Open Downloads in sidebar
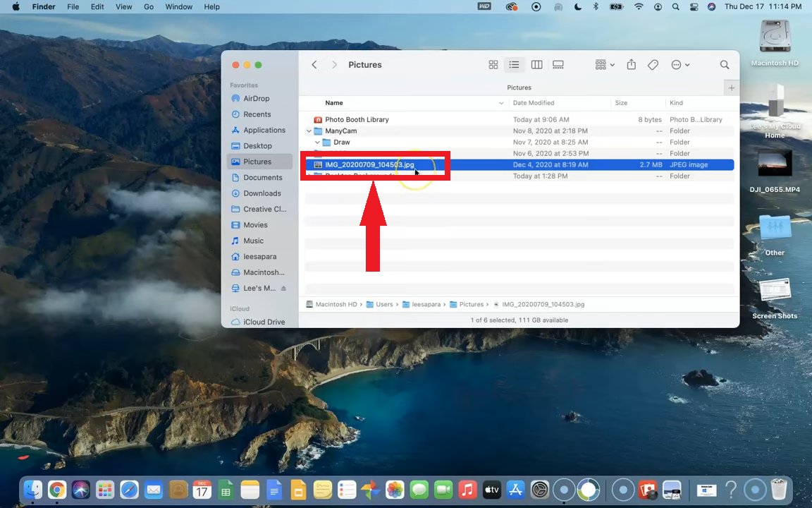812x508 pixels. pos(262,193)
